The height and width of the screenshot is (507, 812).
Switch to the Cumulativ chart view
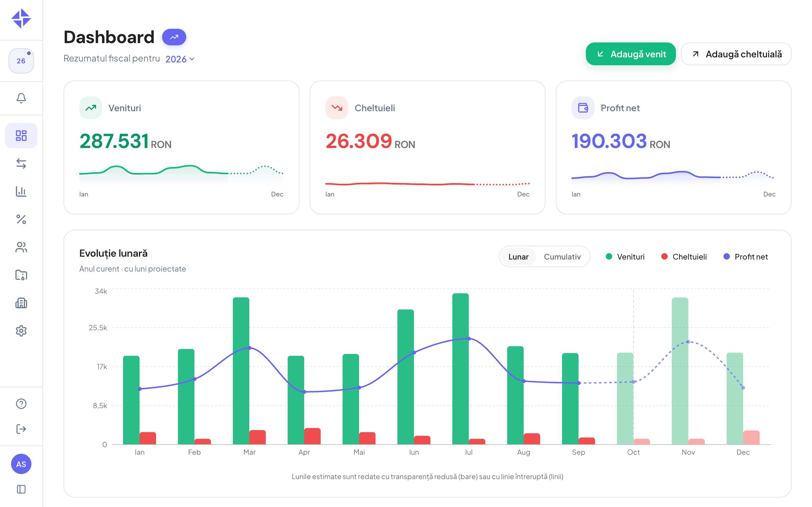click(562, 257)
